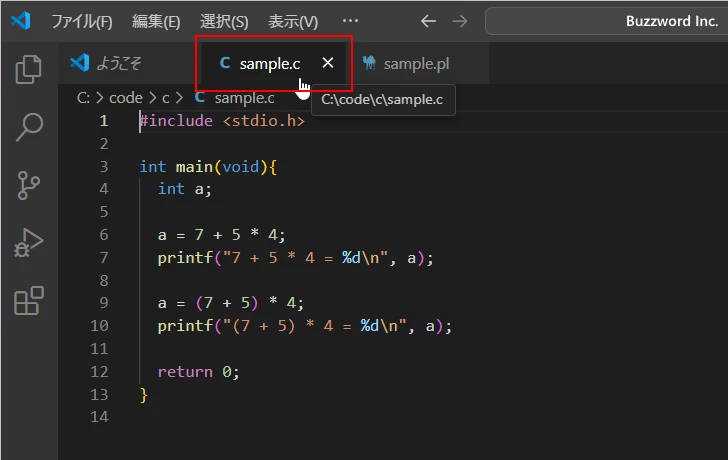Viewport: 728px width, 460px height.
Task: Click the VS Code icon on ようこそ tab
Action: [79, 63]
